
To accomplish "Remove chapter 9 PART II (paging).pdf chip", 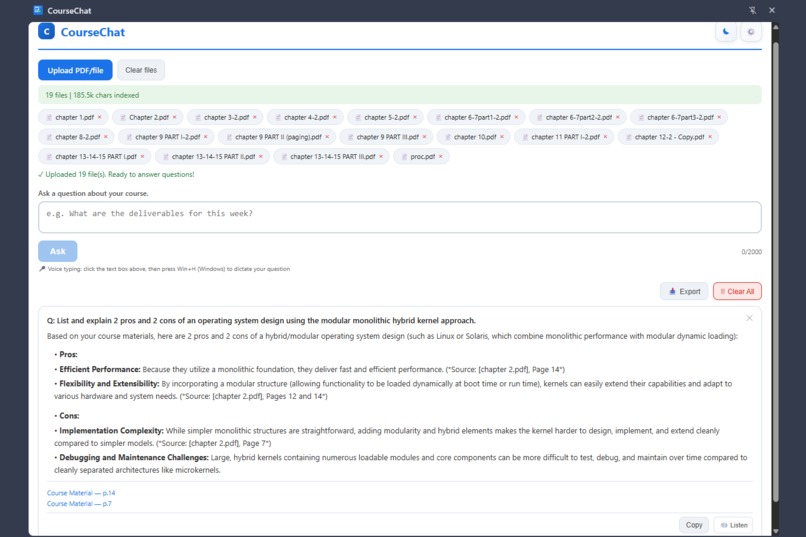I will click(327, 137).
